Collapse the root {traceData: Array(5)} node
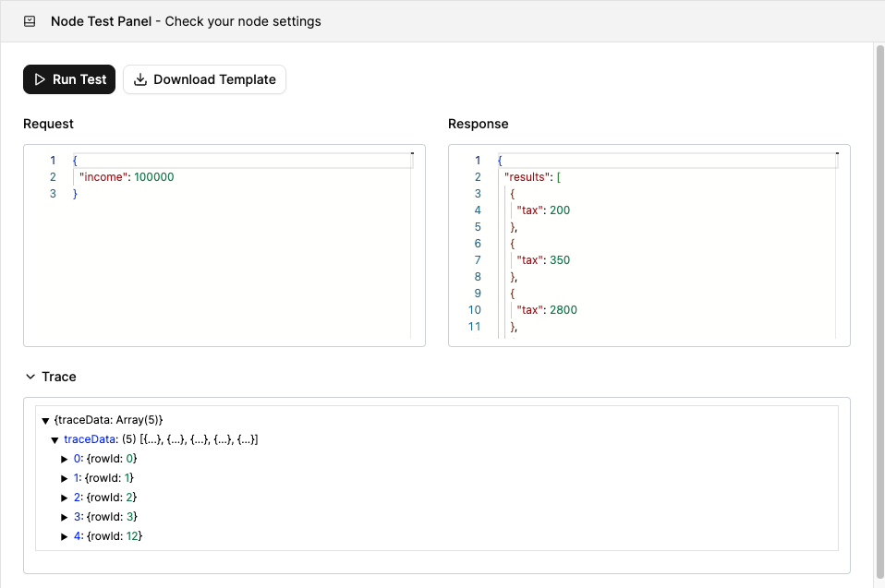Viewport: 885px width, 588px height. [45, 421]
